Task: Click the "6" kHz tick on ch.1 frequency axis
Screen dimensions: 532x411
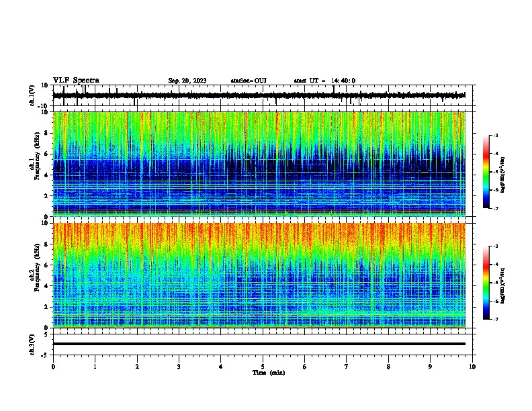Action: pos(46,154)
